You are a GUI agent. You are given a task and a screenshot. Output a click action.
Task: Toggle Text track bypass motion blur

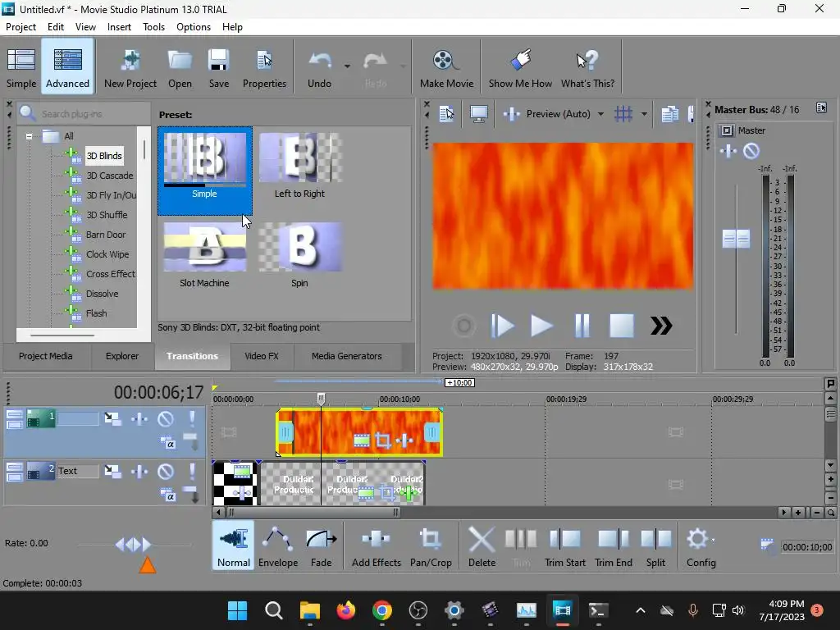point(112,471)
